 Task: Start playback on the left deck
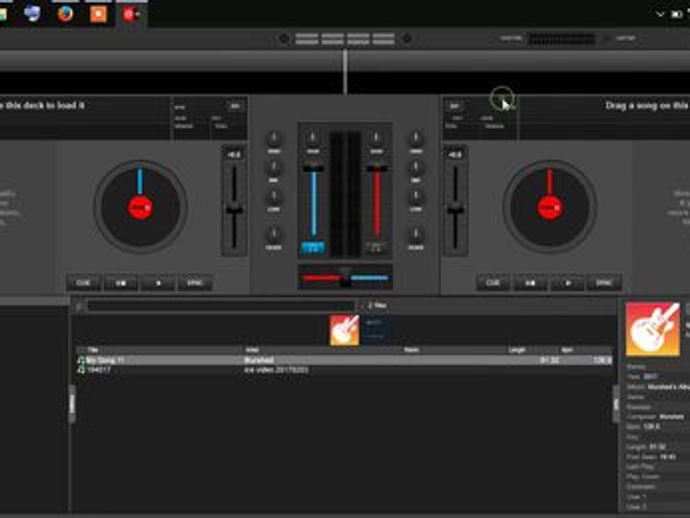[158, 283]
